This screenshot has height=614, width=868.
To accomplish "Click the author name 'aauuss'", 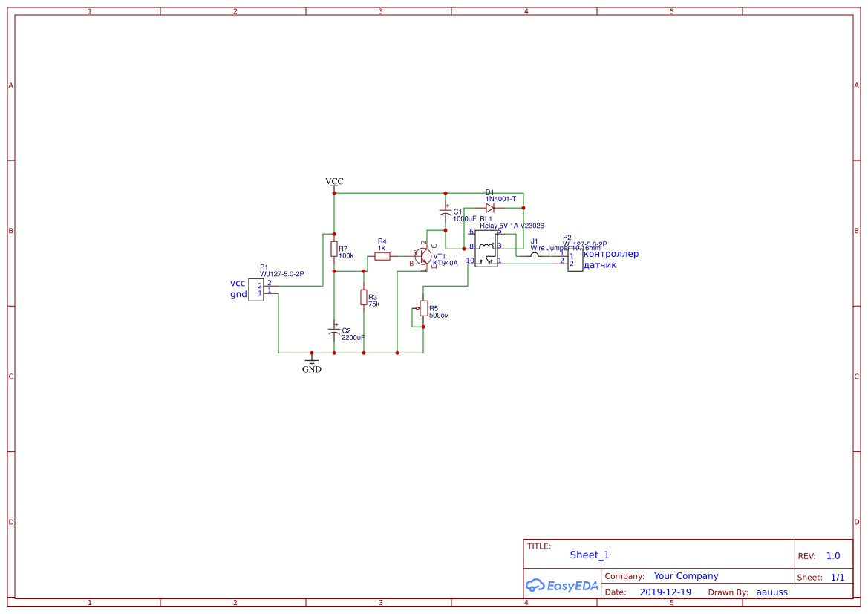I will (771, 592).
